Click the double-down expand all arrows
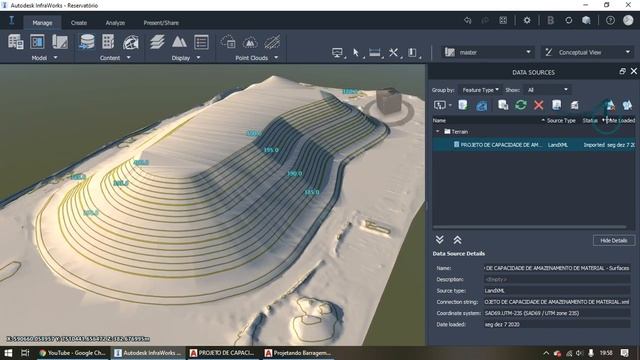The width and height of the screenshot is (640, 360). pyautogui.click(x=440, y=240)
